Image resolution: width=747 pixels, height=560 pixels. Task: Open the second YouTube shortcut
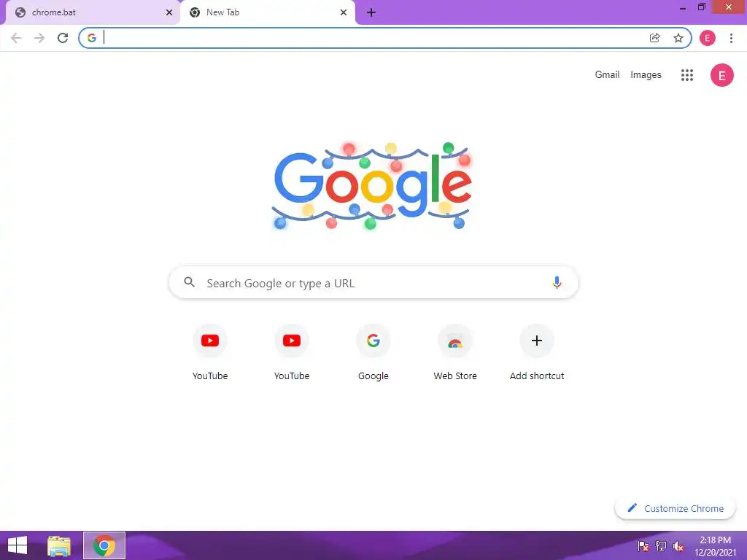(x=292, y=352)
